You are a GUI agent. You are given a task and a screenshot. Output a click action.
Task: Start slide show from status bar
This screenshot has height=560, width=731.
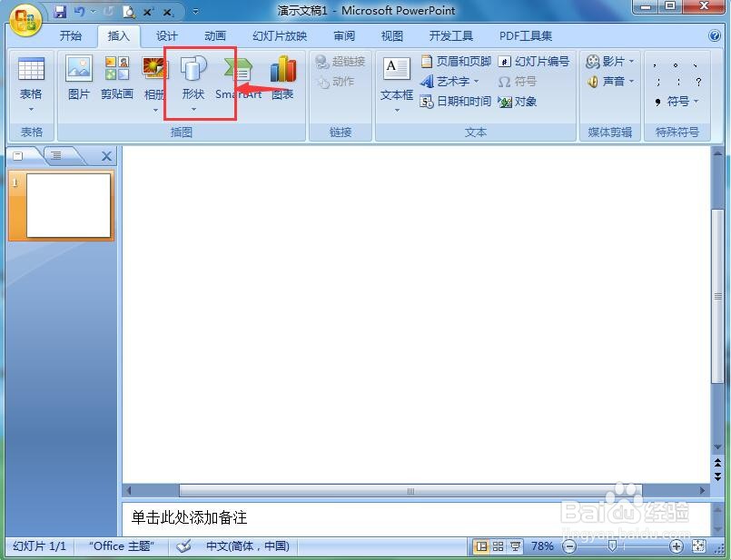point(515,546)
